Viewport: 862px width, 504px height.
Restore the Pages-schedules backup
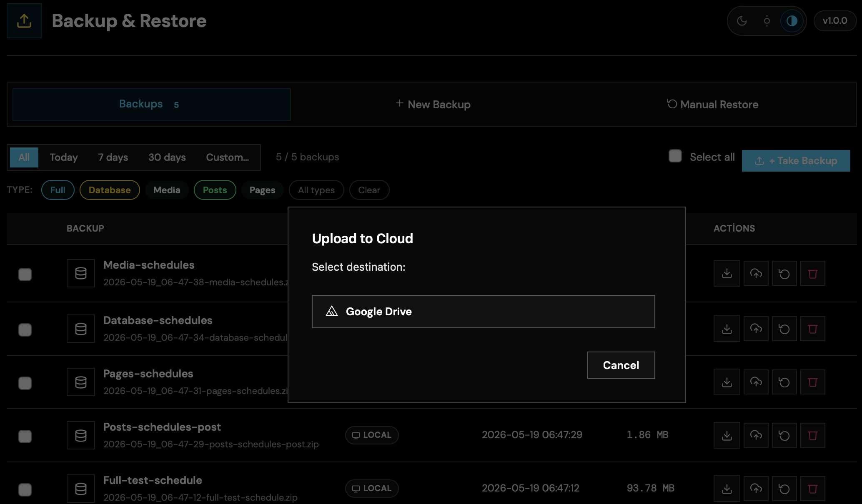click(x=784, y=382)
